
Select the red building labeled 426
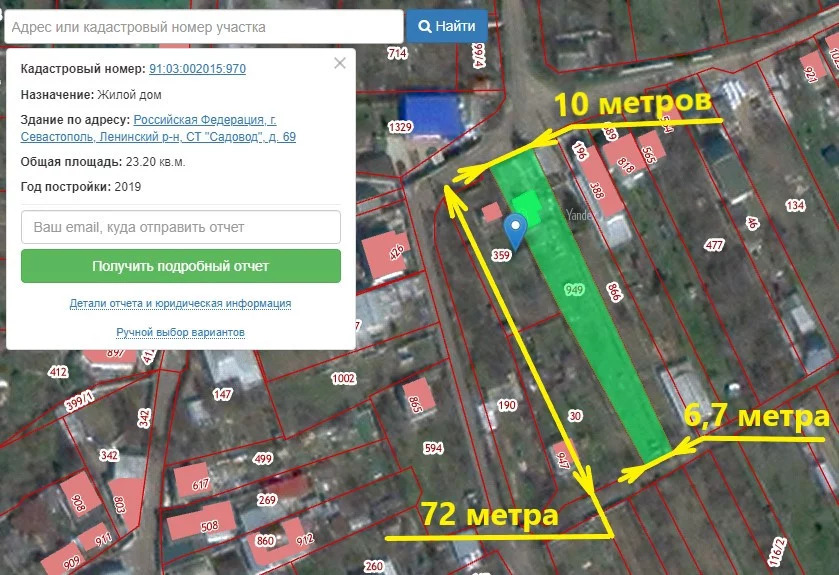click(x=385, y=254)
